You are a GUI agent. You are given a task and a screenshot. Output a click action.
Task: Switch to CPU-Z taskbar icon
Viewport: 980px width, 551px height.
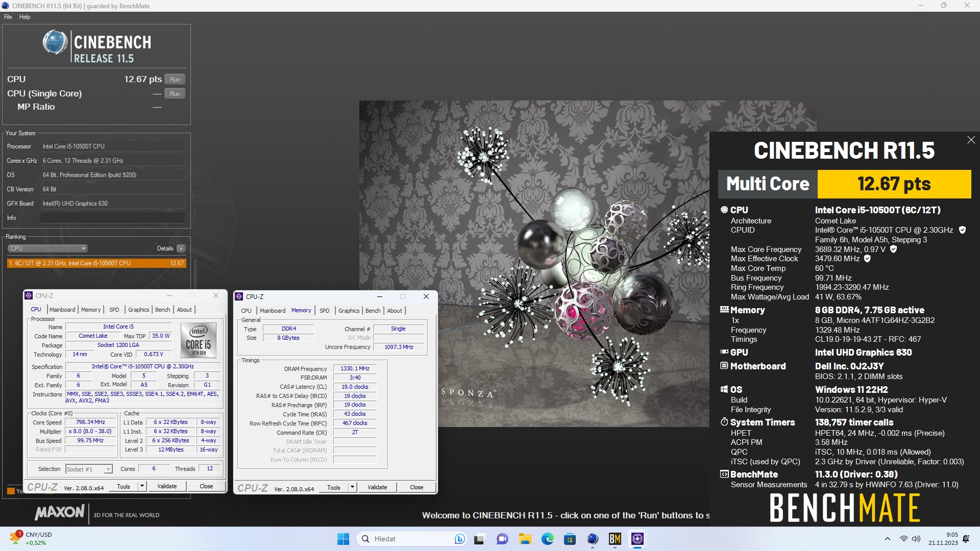[x=637, y=539]
